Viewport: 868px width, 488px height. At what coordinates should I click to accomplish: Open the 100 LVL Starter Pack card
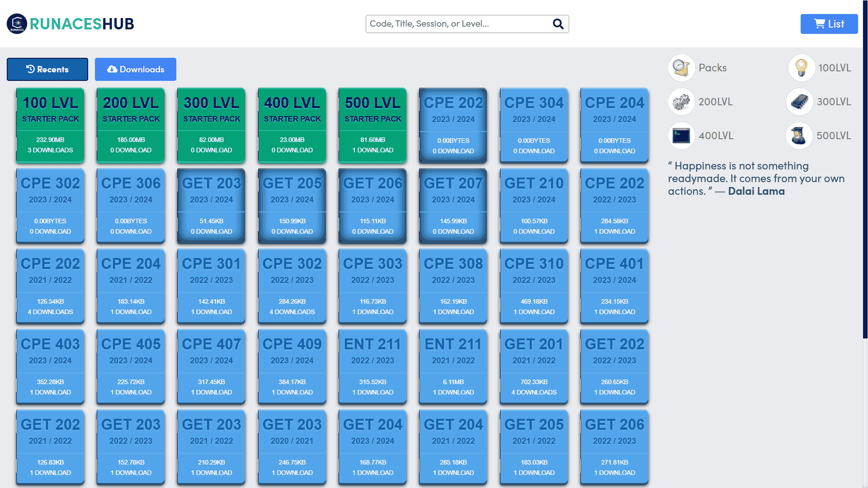(x=50, y=125)
